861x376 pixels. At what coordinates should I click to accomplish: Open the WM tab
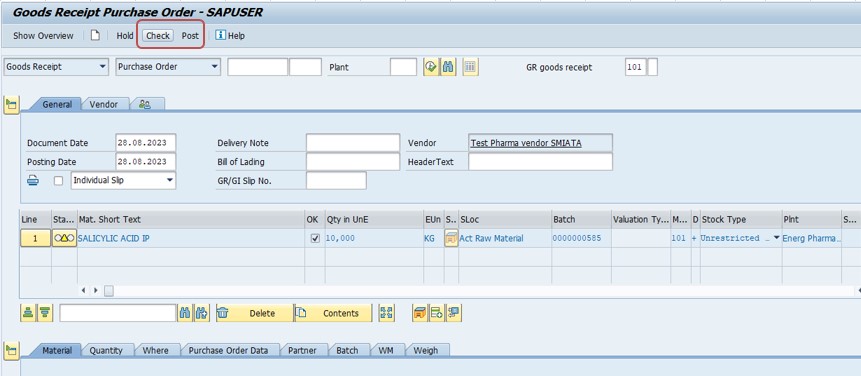coord(386,350)
